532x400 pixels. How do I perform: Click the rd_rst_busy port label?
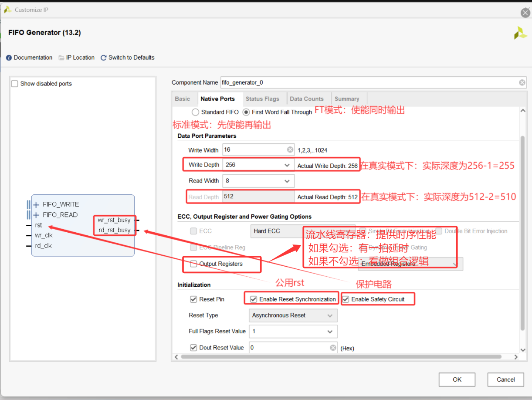pyautogui.click(x=115, y=230)
